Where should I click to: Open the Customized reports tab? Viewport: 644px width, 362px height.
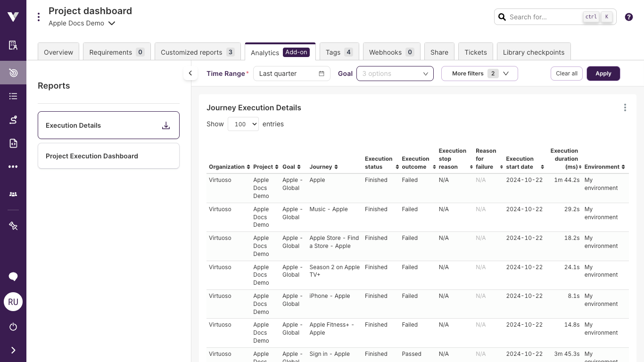click(x=198, y=52)
